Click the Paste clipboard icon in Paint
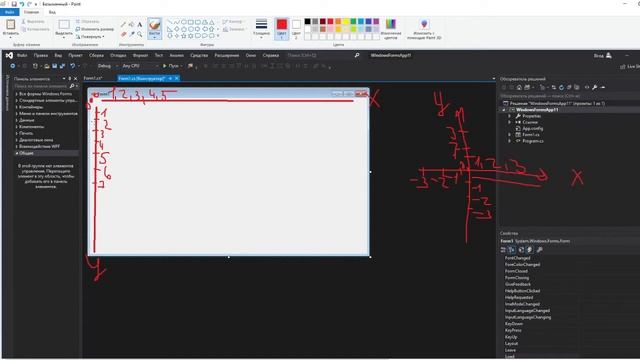 click(11, 24)
